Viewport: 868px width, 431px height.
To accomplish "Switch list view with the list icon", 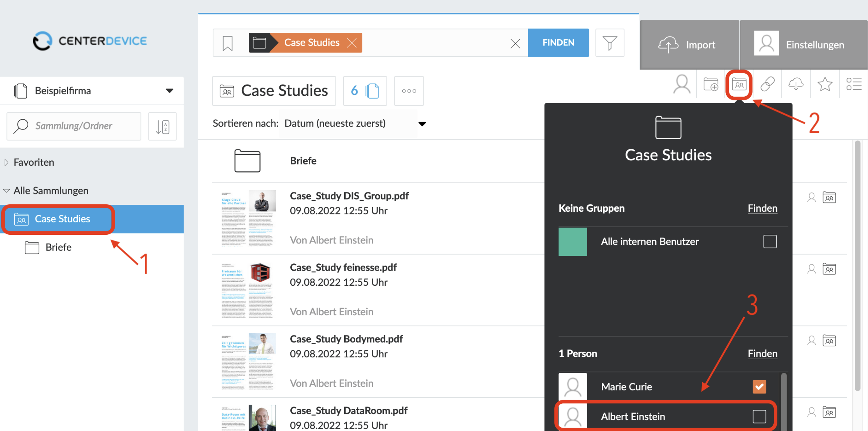I will click(854, 84).
